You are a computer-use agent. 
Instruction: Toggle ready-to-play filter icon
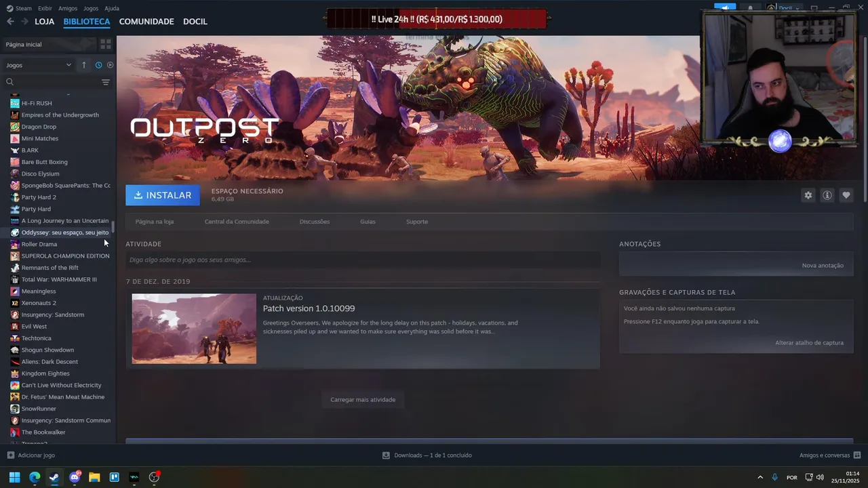click(x=110, y=65)
